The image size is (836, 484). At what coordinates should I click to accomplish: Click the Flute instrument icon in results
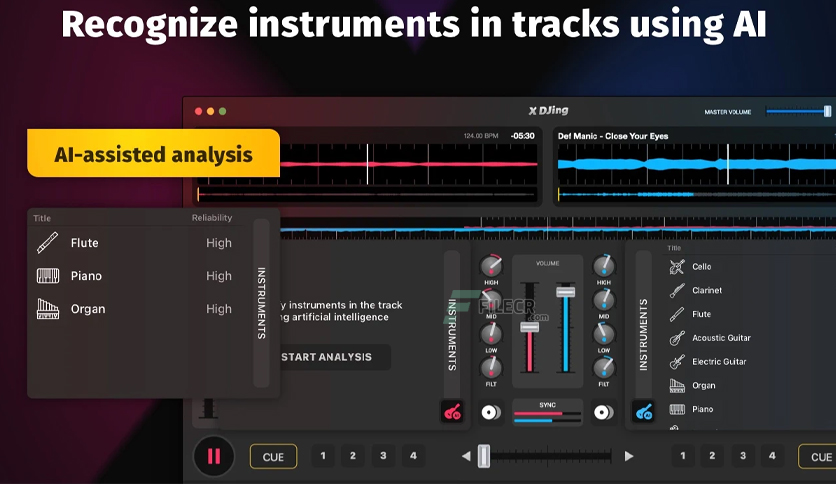pyautogui.click(x=47, y=243)
